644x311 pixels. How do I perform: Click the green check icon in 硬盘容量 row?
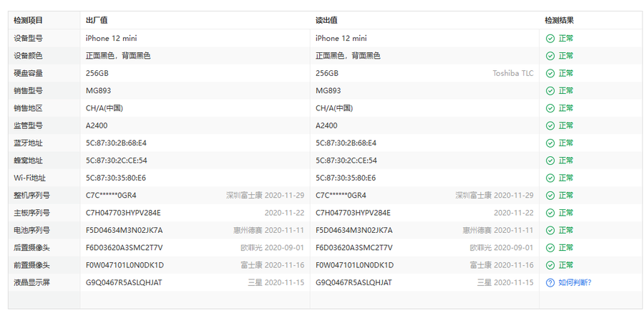pyautogui.click(x=550, y=73)
